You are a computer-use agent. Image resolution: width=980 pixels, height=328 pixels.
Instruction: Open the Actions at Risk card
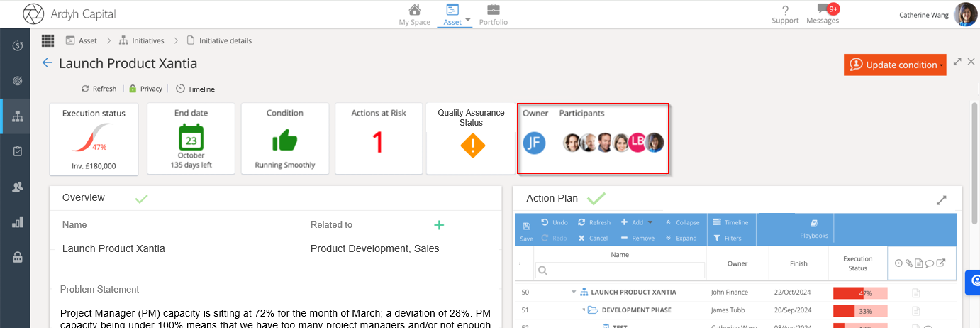379,138
